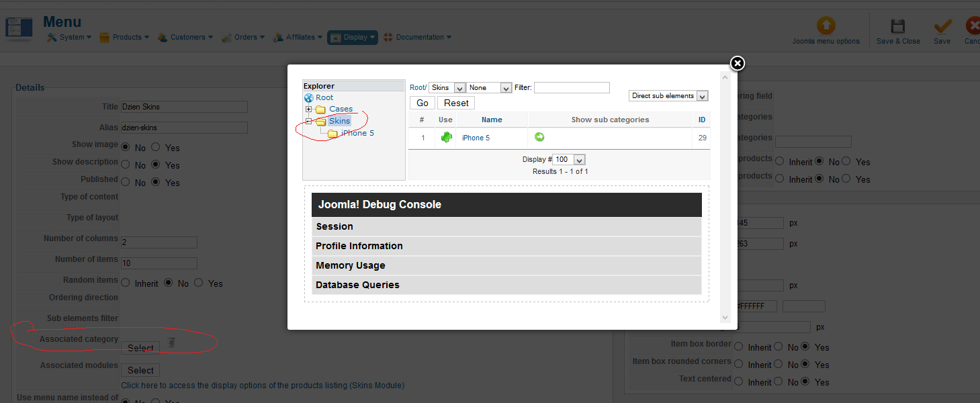Image resolution: width=980 pixels, height=403 pixels.
Task: Click the Number of items field
Action: [x=159, y=263]
